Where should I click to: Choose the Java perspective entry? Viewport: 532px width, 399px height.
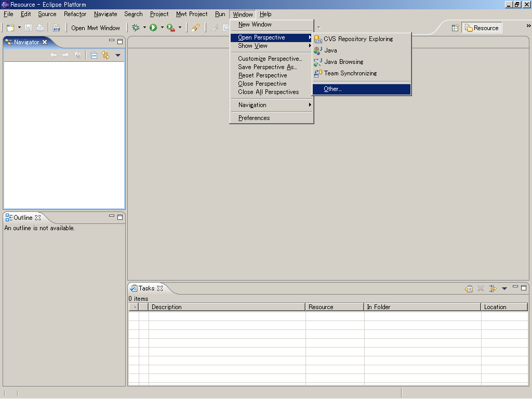(x=362, y=50)
